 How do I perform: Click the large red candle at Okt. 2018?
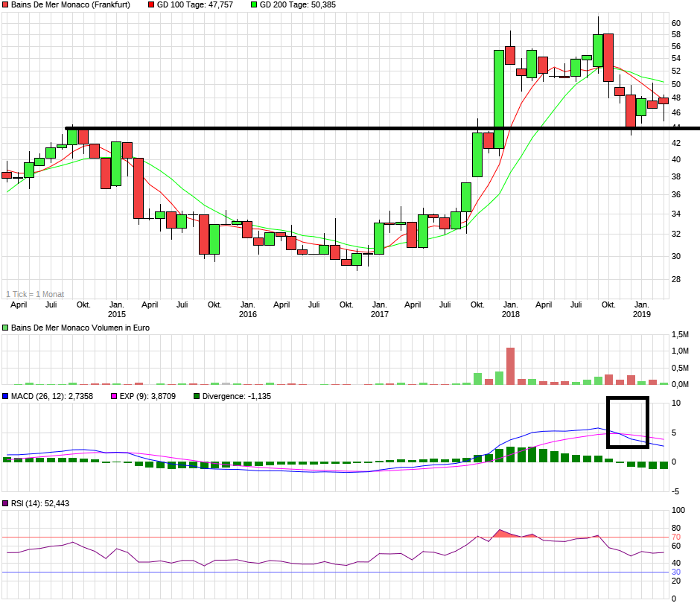click(608, 57)
